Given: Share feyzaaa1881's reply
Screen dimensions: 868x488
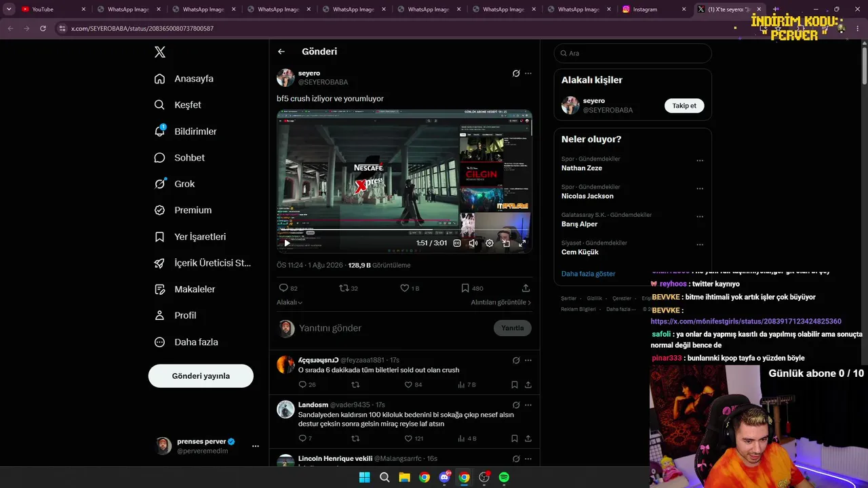Looking at the screenshot, I should [528, 385].
